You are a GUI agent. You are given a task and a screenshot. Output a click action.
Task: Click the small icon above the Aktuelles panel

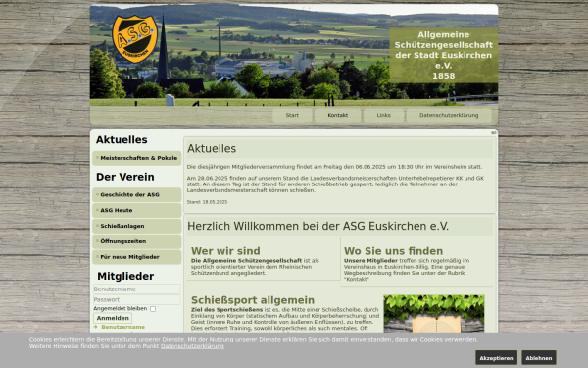(494, 132)
